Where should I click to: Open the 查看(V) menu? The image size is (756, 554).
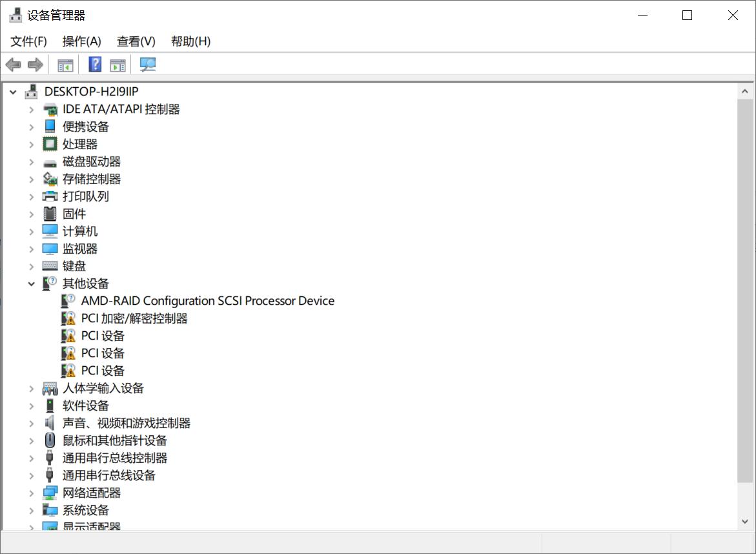(x=135, y=41)
